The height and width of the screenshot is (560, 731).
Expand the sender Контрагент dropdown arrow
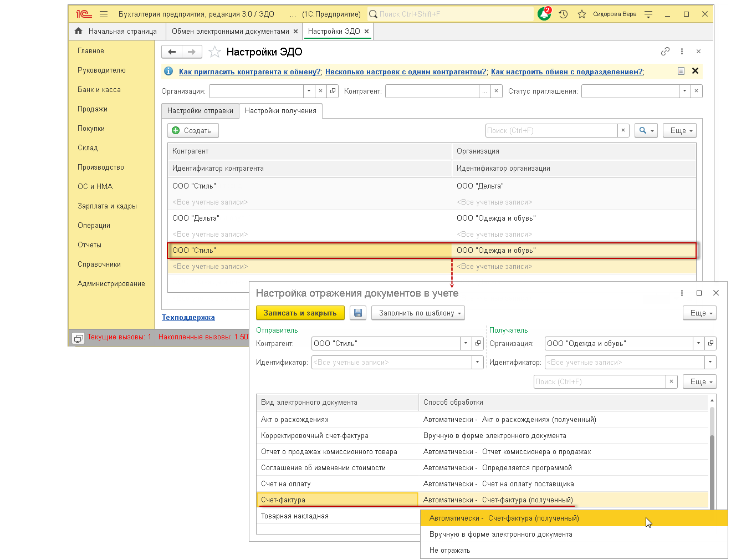pyautogui.click(x=466, y=343)
